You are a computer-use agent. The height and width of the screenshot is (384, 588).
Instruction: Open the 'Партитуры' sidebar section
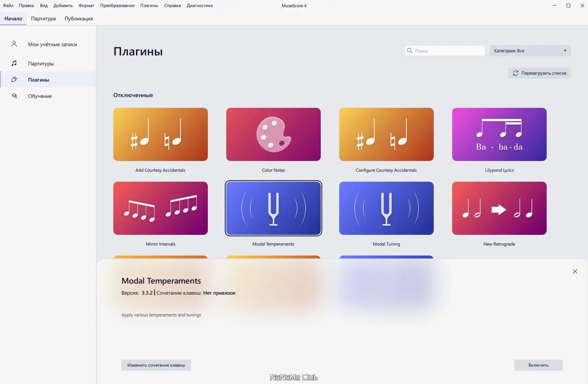pos(48,64)
